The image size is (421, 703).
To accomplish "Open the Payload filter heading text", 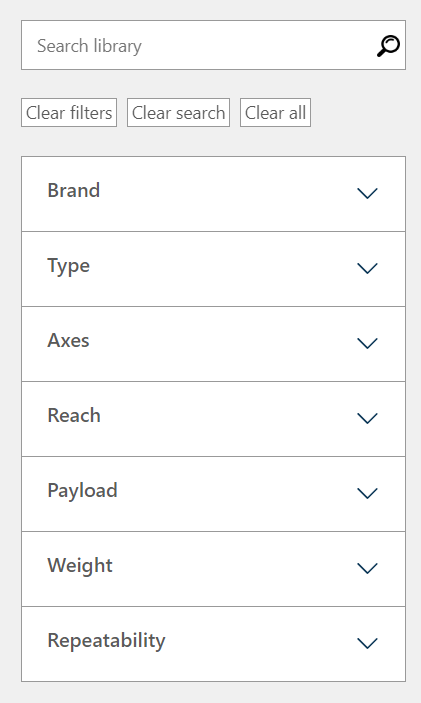I will [82, 491].
